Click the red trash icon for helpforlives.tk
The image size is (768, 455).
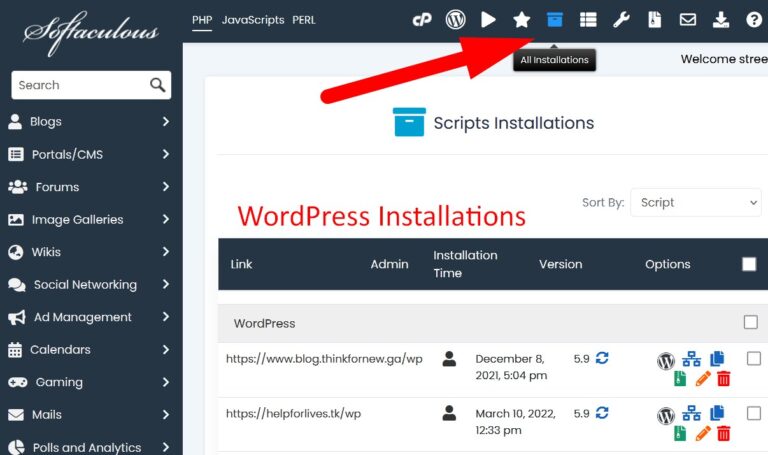[x=723, y=433]
